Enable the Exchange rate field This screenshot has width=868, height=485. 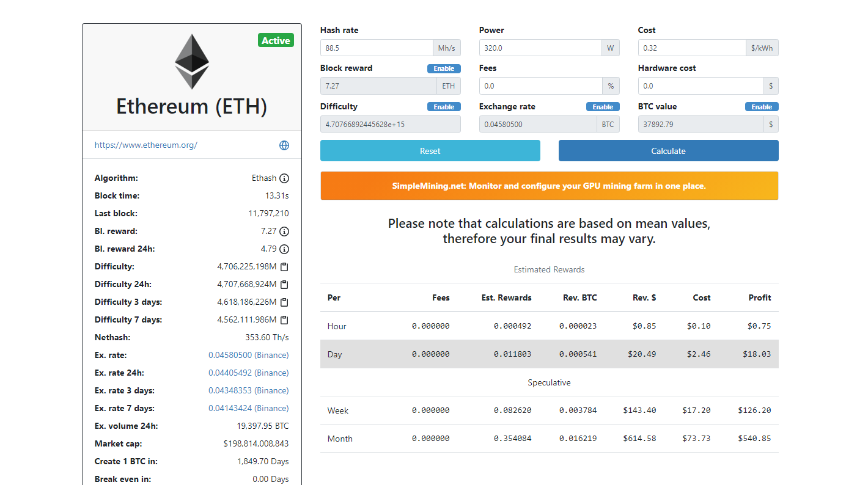[603, 107]
